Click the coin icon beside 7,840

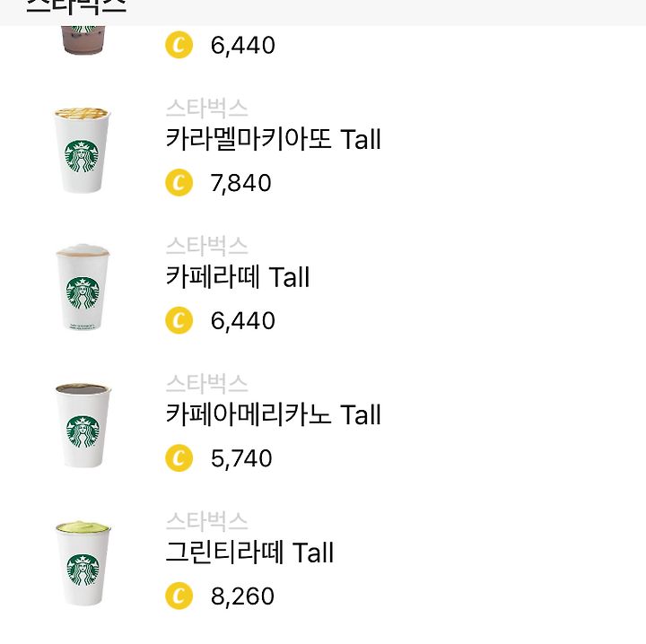179,182
